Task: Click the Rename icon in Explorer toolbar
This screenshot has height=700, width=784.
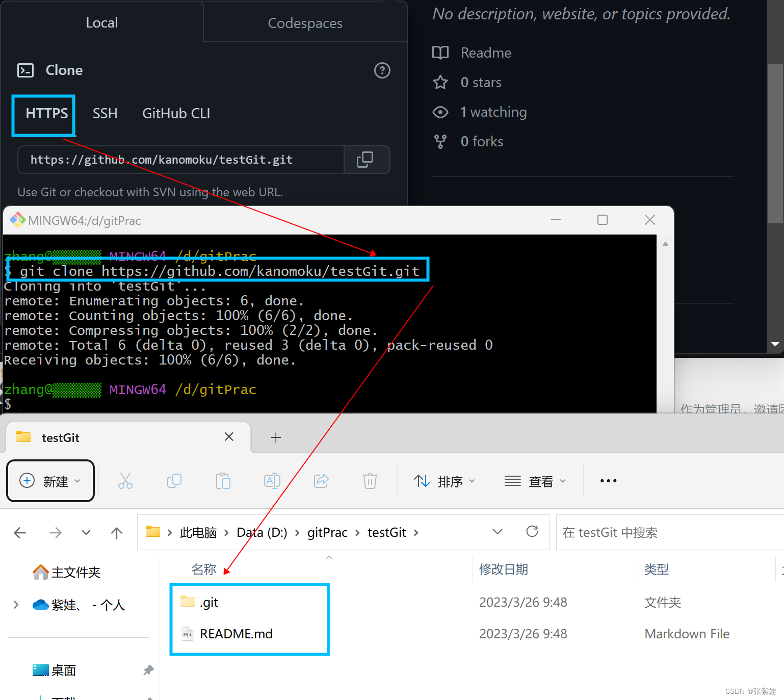Action: click(x=272, y=481)
